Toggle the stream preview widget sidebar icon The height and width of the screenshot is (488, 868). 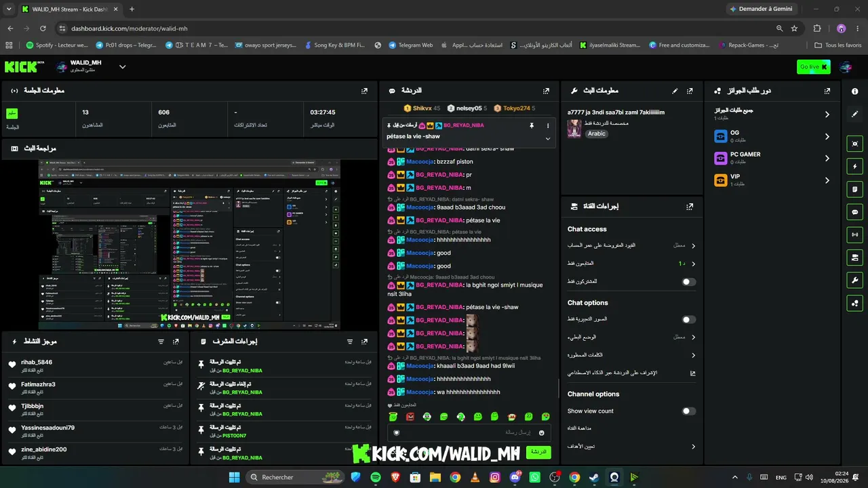tap(854, 144)
